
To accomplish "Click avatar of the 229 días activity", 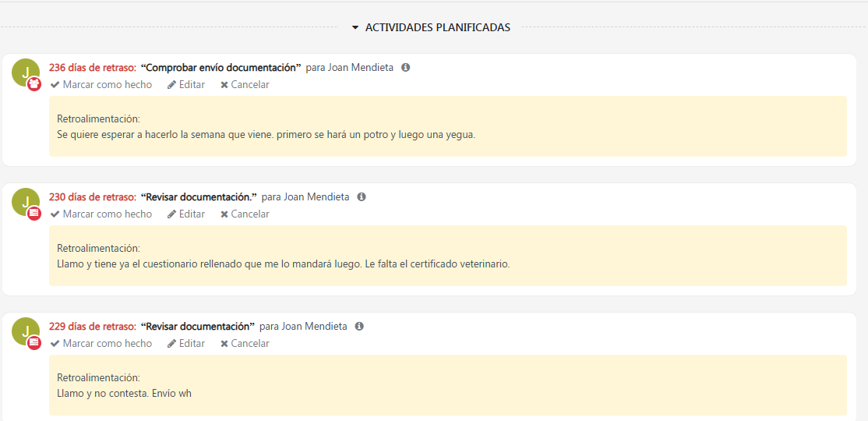I will (26, 331).
